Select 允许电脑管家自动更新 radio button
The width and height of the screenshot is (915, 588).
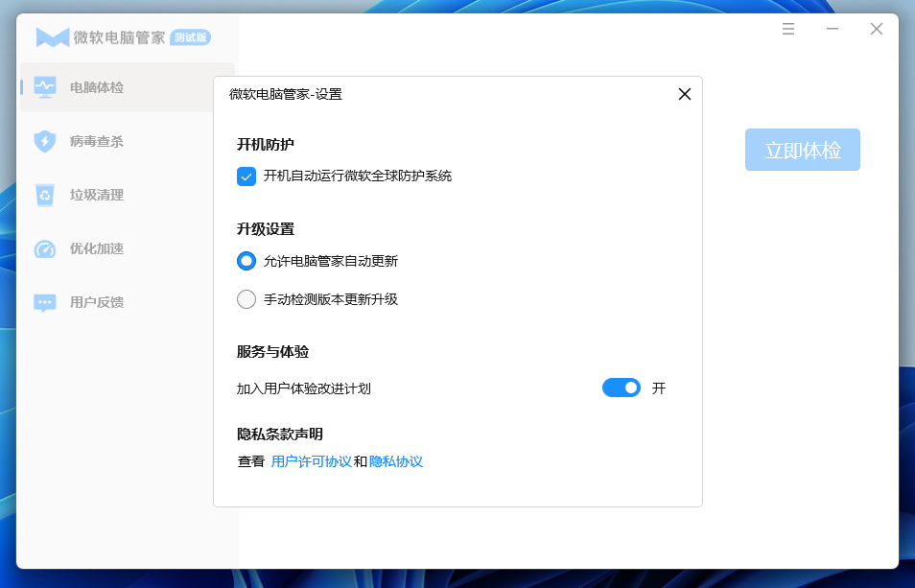[x=246, y=261]
